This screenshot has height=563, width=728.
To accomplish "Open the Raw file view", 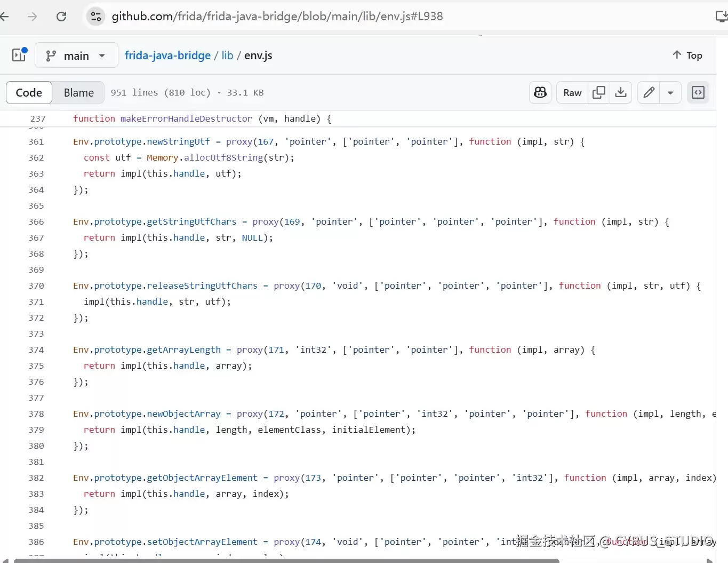I will pyautogui.click(x=572, y=92).
